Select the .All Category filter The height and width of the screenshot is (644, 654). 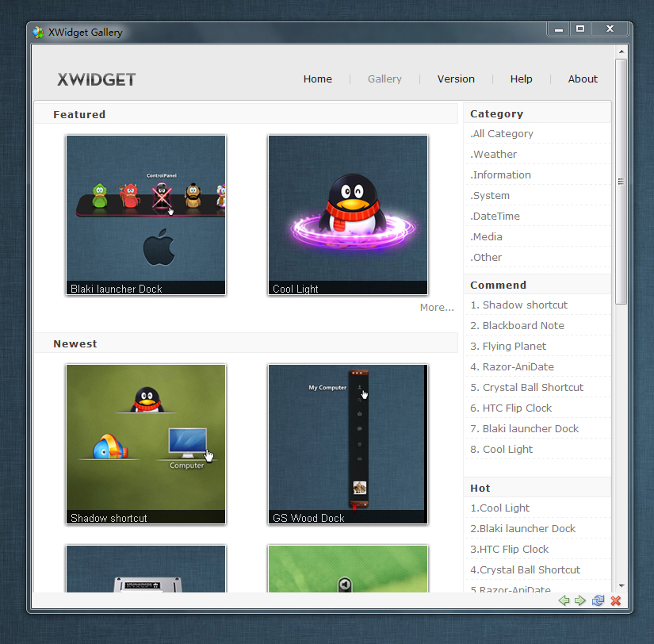[x=502, y=134]
